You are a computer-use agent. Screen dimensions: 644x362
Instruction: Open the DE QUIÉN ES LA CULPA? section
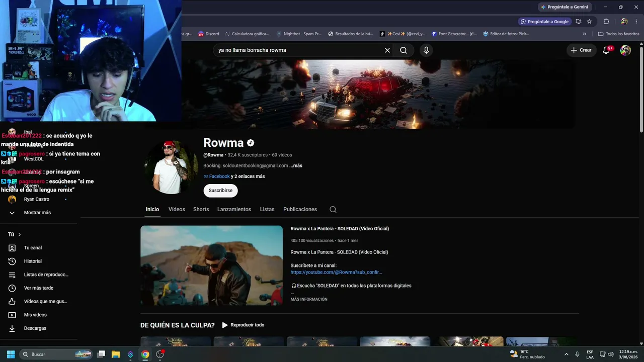point(178,325)
